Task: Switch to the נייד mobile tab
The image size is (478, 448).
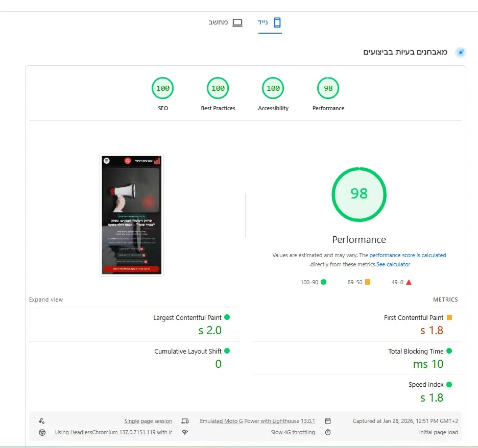Action: (x=270, y=22)
